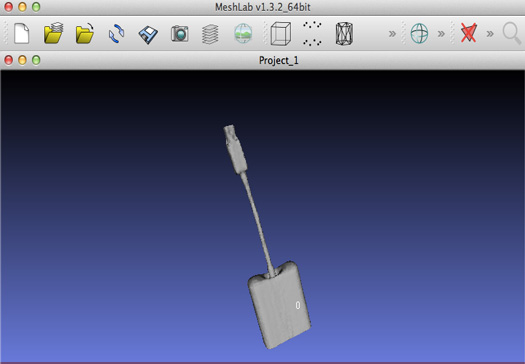Open search with magnifier icon

[512, 33]
